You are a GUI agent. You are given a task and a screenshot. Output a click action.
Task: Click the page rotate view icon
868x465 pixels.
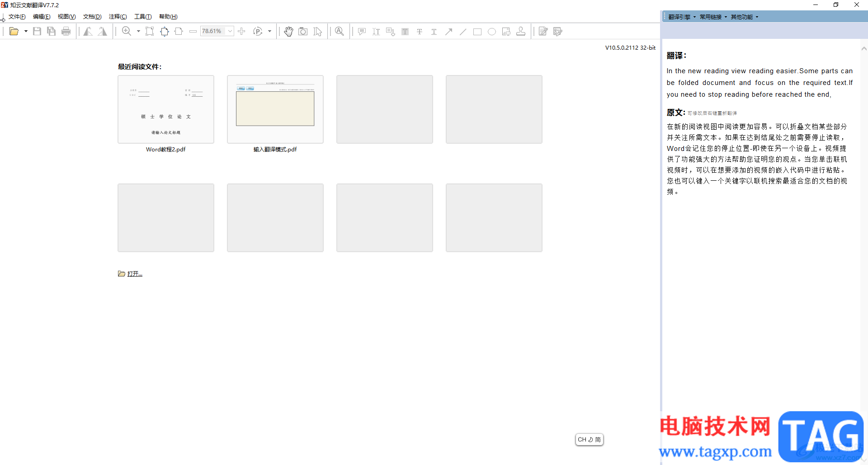tap(258, 31)
